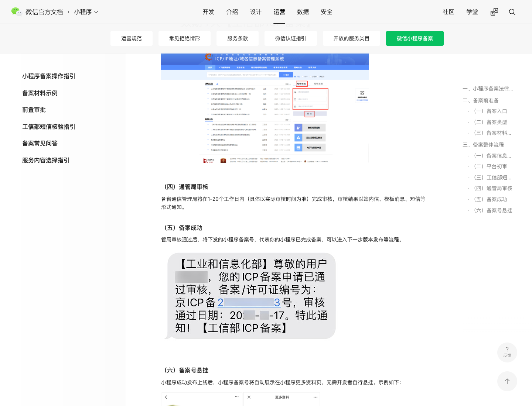Jump to 一、小程序备案法律 in the outline
The width and height of the screenshot is (532, 406).
pyautogui.click(x=488, y=89)
